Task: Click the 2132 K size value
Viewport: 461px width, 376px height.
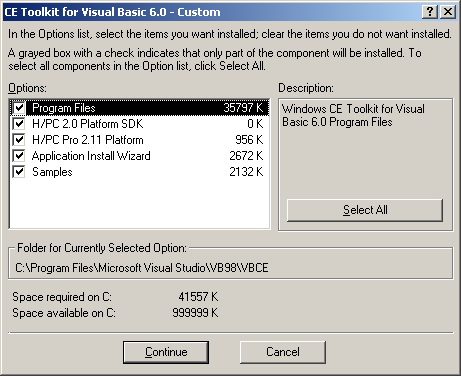Action: tap(246, 172)
